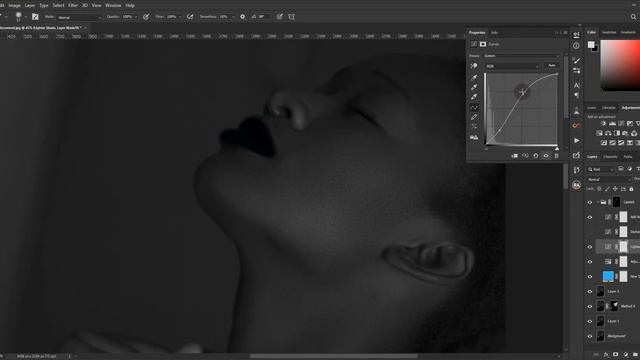Click the selected curve control point
Image resolution: width=640 pixels, height=360 pixels.
tap(522, 92)
